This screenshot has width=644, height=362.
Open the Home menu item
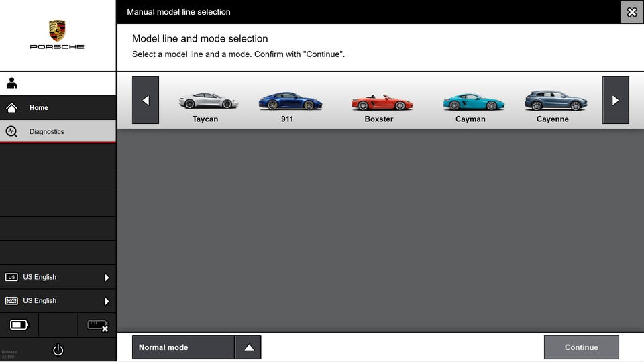tap(58, 107)
